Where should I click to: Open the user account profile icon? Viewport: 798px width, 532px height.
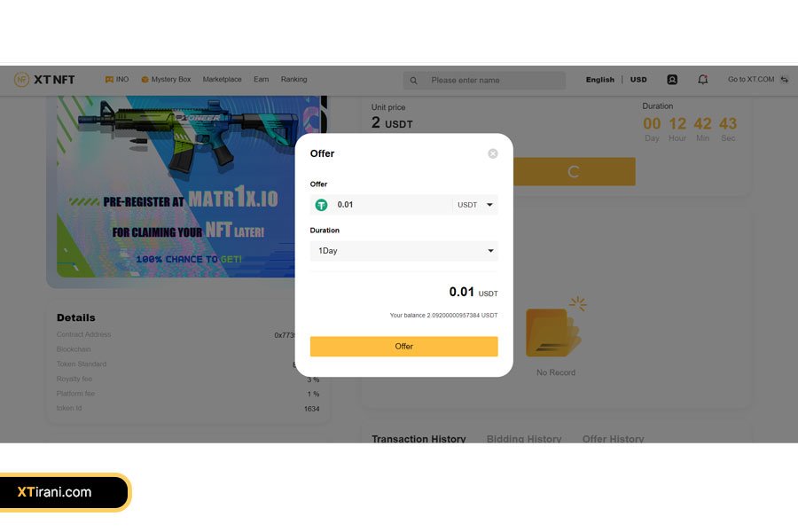pyautogui.click(x=672, y=80)
